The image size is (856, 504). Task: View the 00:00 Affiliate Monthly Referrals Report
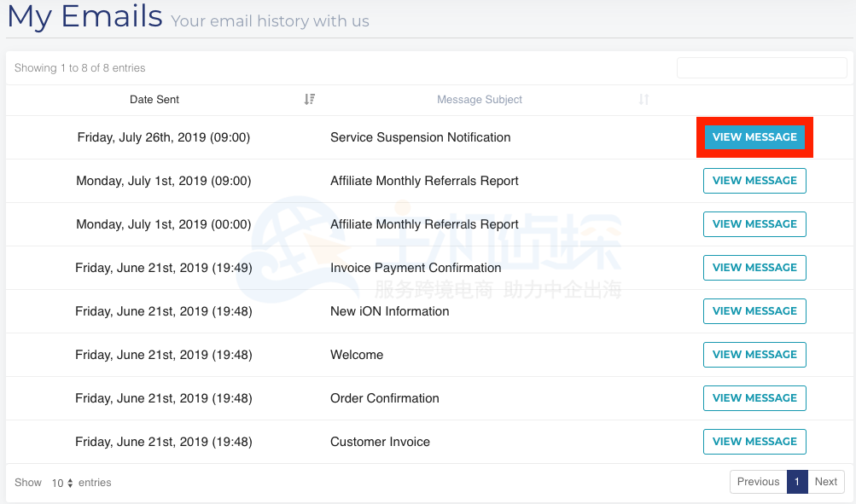(x=754, y=224)
